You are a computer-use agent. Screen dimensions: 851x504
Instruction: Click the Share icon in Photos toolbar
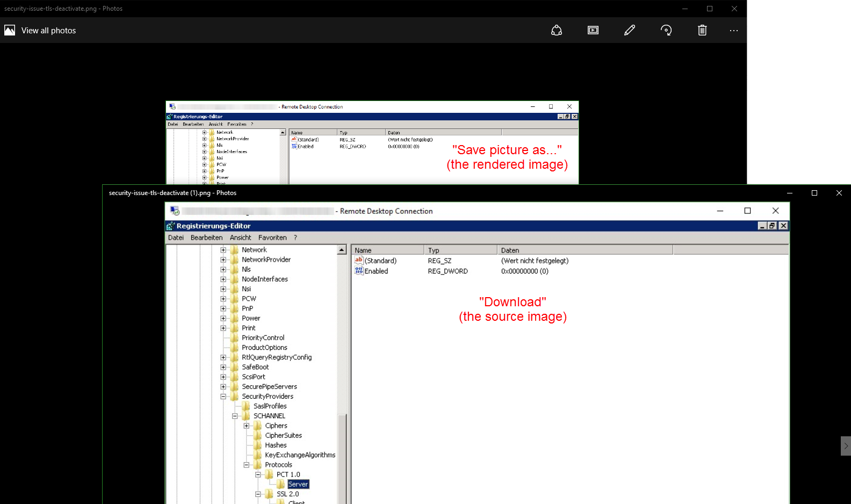(557, 31)
